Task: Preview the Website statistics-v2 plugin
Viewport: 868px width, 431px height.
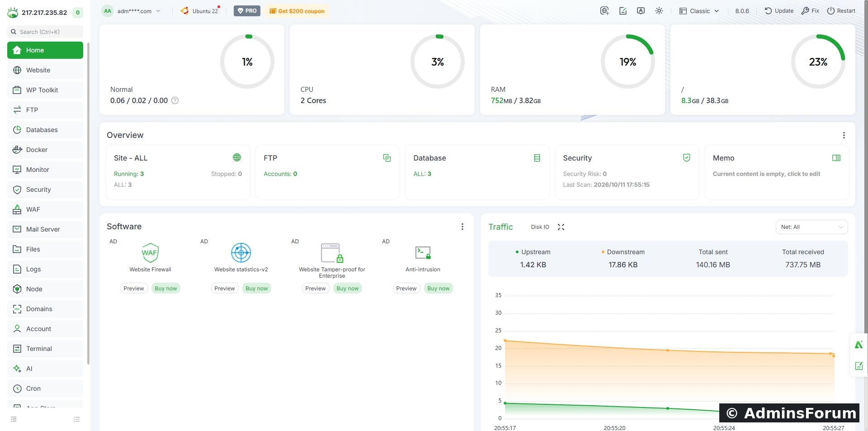Action: tap(225, 289)
